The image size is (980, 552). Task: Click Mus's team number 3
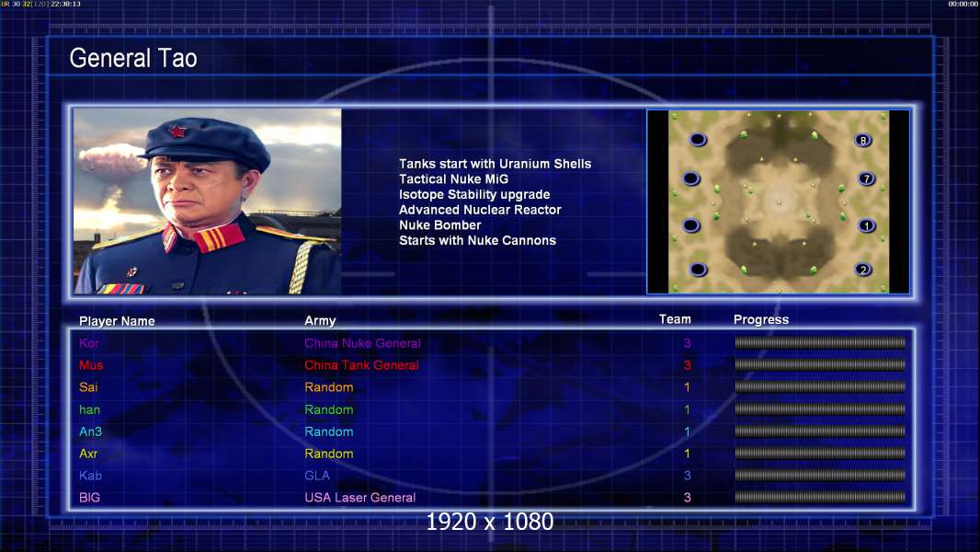(687, 365)
